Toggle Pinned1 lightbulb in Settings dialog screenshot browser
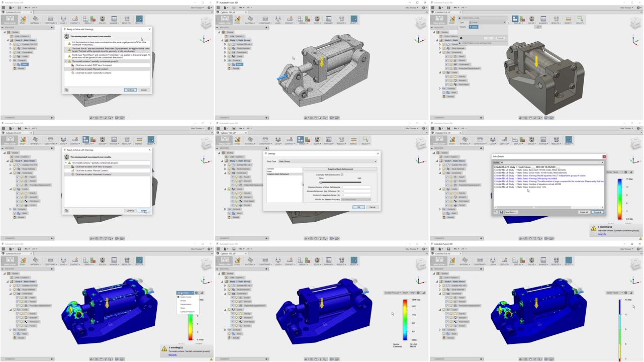644x362 pixels. (236, 181)
